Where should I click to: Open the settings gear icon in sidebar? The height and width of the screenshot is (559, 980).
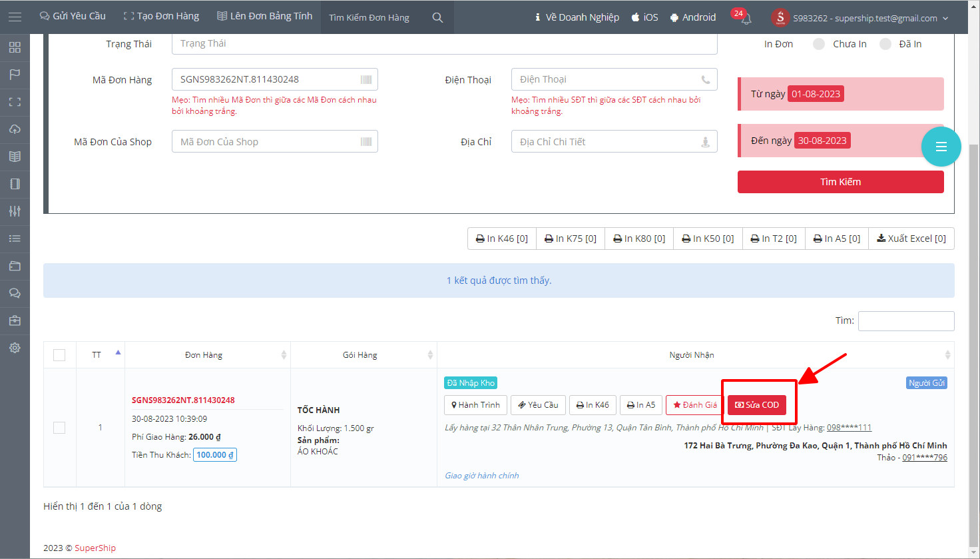(15, 348)
